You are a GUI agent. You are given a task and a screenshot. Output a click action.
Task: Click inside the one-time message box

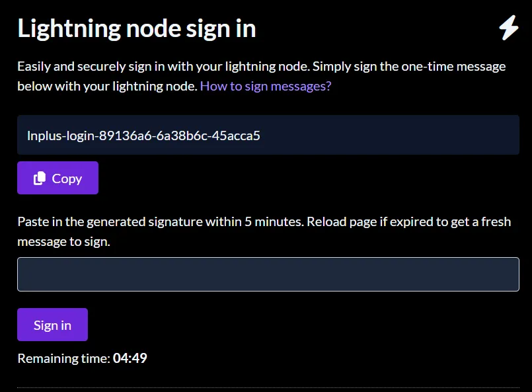(x=268, y=135)
